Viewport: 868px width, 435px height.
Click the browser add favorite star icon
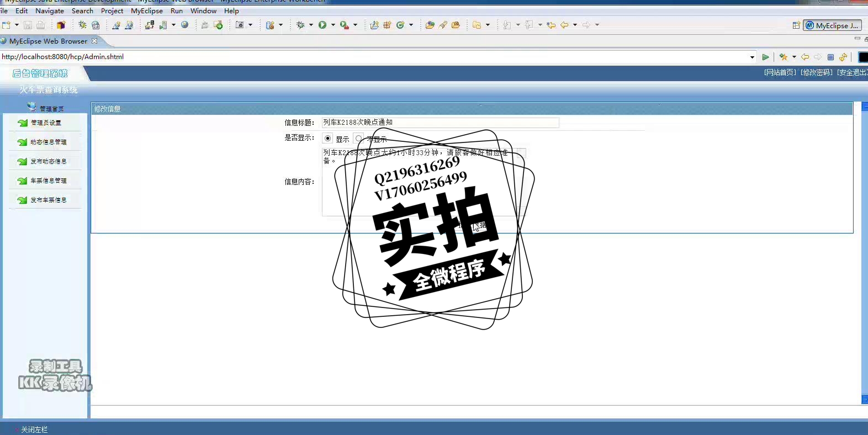tap(784, 57)
